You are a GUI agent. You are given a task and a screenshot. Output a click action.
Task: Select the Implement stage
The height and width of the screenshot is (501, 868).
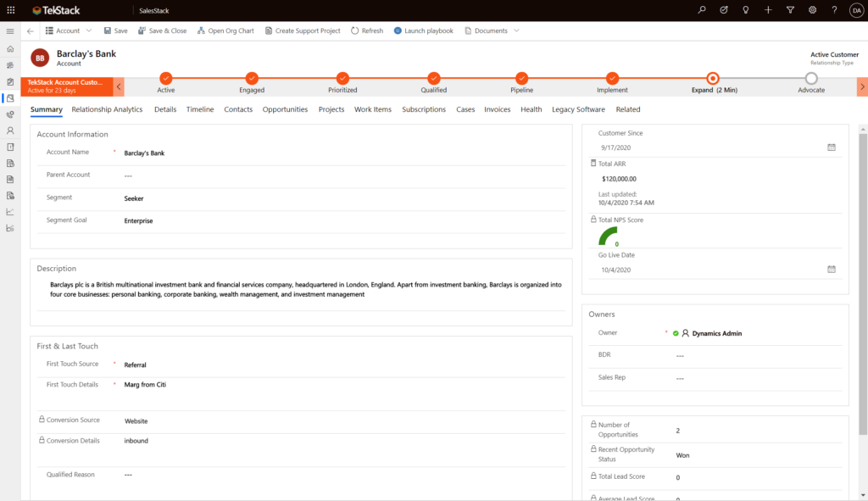pos(612,78)
